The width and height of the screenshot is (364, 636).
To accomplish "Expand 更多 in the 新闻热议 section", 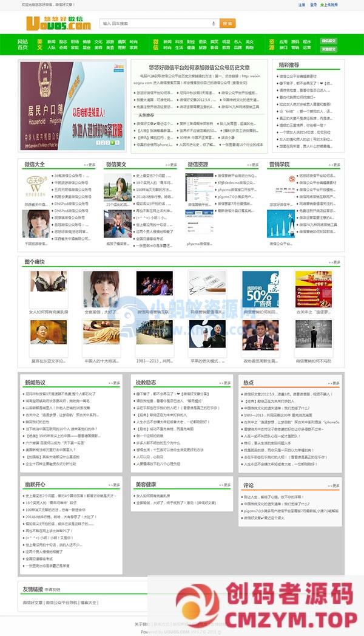I will click(114, 383).
